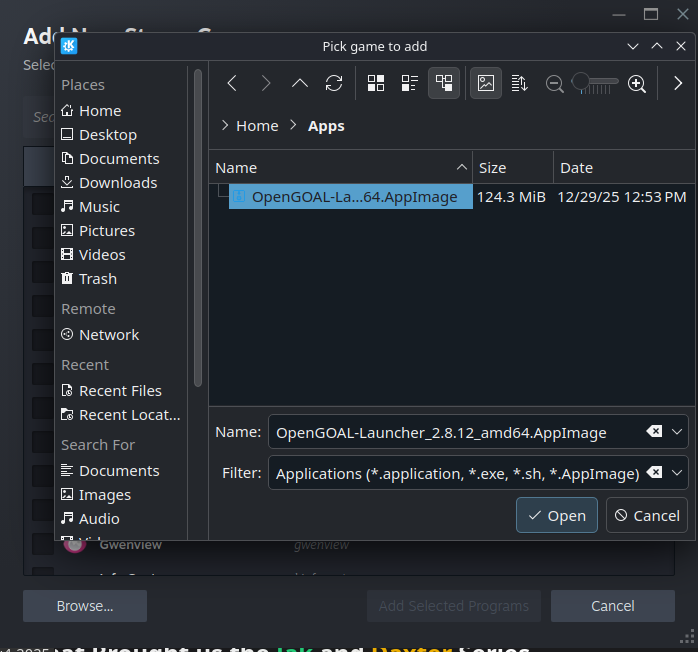
Task: Toggle the file preview panel
Action: (x=485, y=84)
